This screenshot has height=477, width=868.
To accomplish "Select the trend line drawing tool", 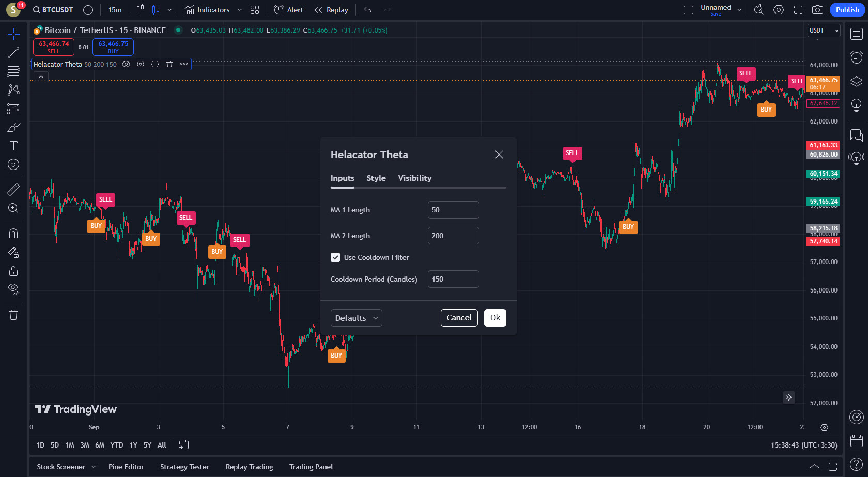I will pos(13,52).
